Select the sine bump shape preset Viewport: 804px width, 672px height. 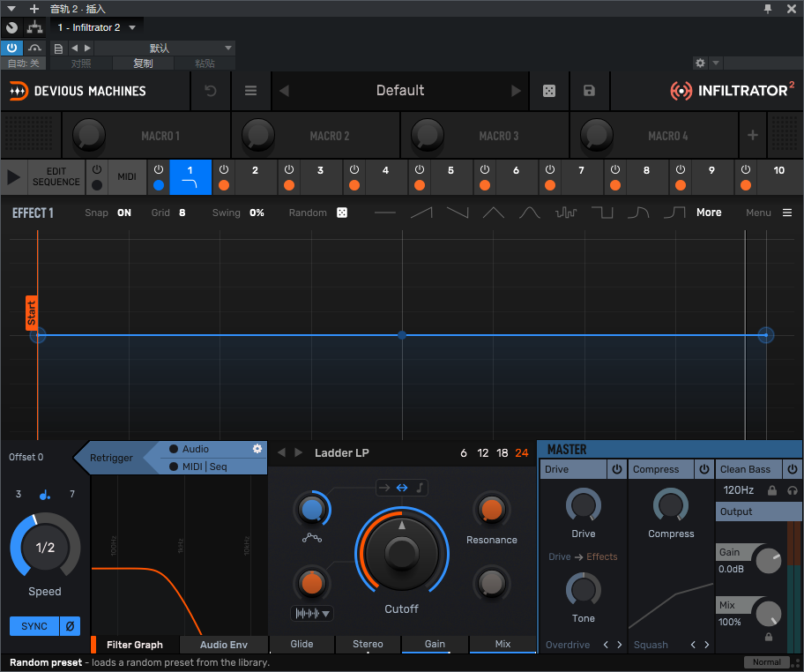530,213
